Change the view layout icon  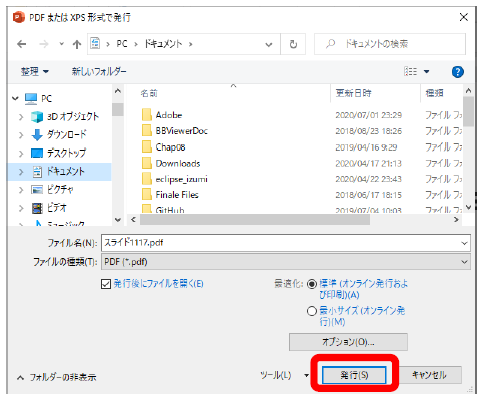click(x=410, y=71)
